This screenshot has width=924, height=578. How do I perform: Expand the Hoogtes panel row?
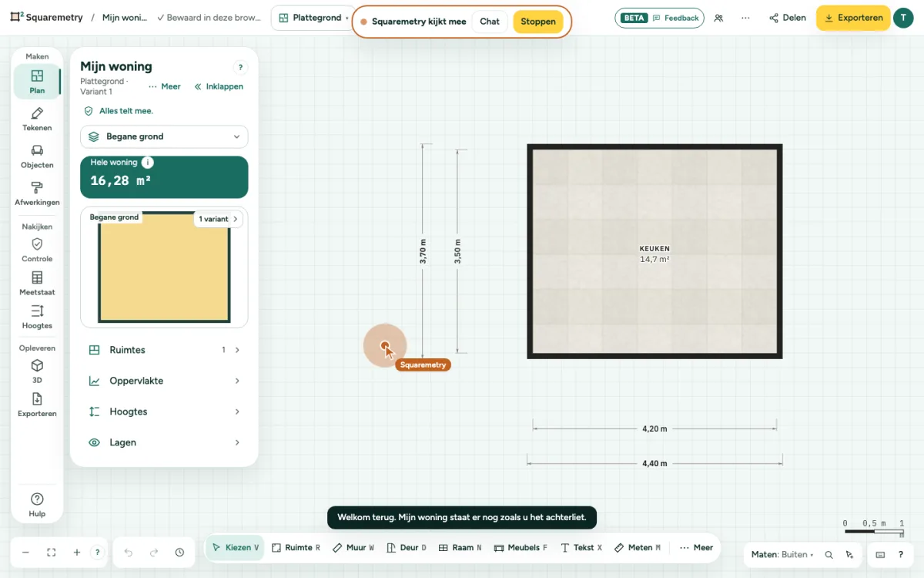(x=164, y=412)
